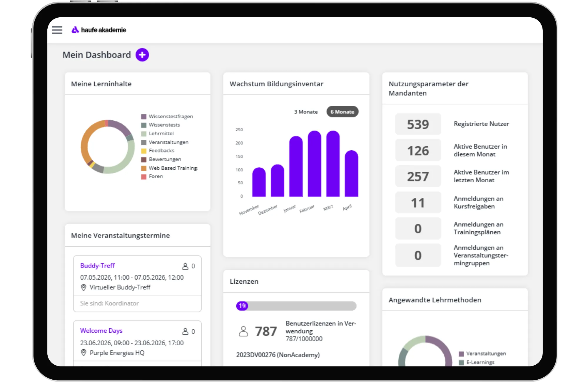Select the 6 Monate chart range
This screenshot has width=588, height=382.
(342, 112)
